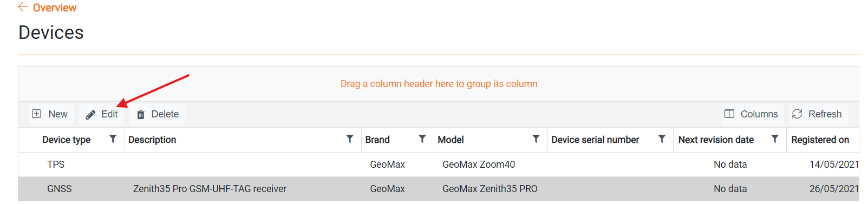Open the Description column filter icon
The height and width of the screenshot is (204, 868).
pyautogui.click(x=350, y=139)
